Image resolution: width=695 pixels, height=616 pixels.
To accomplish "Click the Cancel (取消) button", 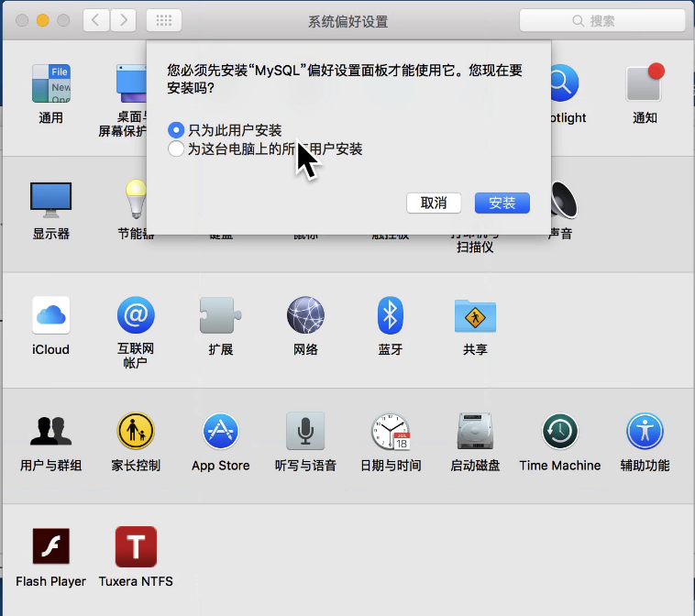I will pos(434,203).
